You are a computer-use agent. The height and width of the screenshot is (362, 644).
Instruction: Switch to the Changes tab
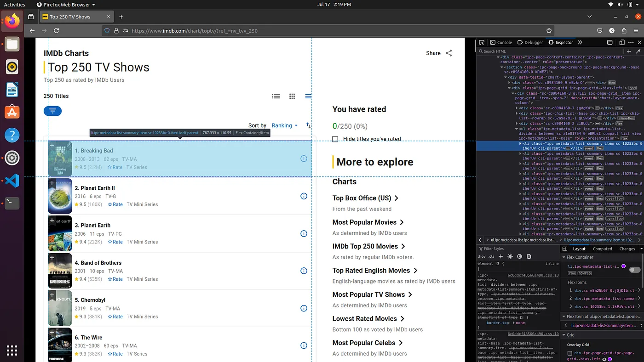click(627, 249)
